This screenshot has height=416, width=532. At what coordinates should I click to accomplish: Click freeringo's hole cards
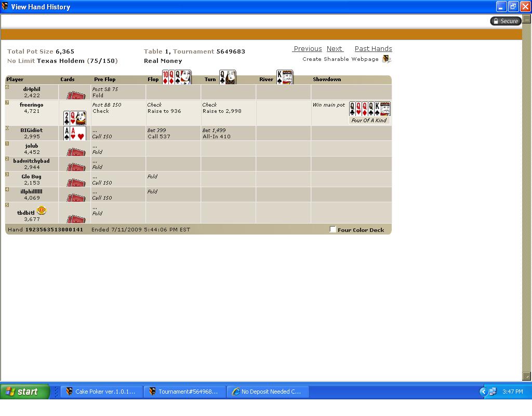[x=74, y=118]
